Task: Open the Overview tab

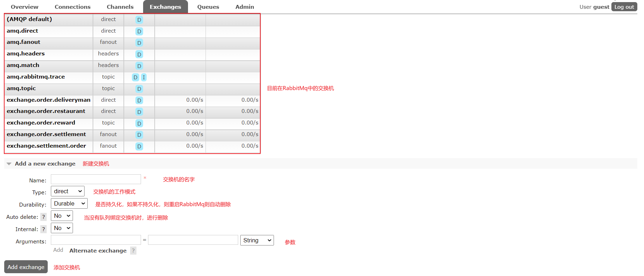Action: 25,7
